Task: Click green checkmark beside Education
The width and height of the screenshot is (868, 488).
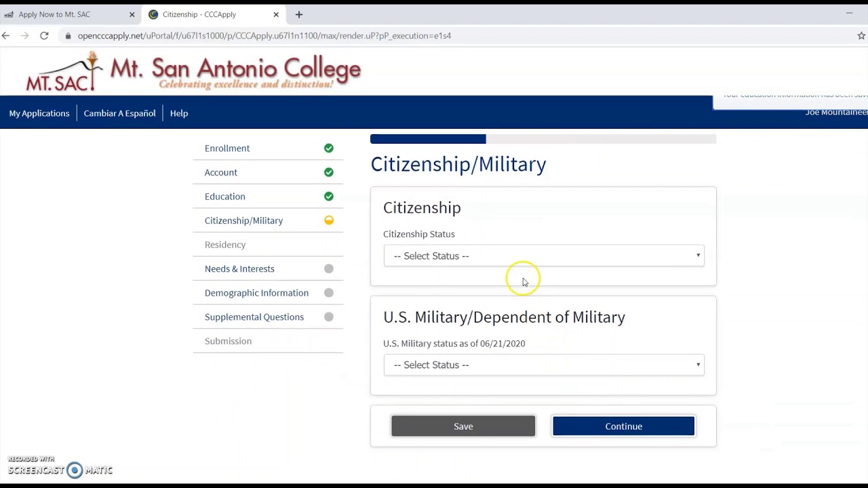Action: tap(329, 197)
